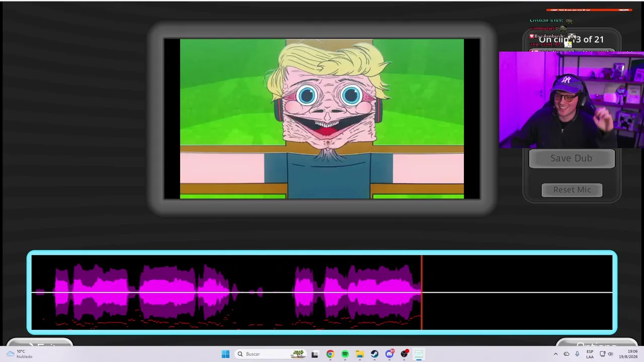The height and width of the screenshot is (362, 644).
Task: Open File Explorer from the taskbar
Action: [x=360, y=354]
